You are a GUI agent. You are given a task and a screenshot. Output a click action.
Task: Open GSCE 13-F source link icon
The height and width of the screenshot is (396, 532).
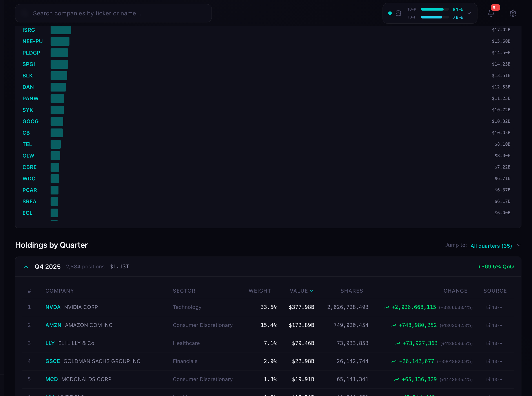point(488,361)
